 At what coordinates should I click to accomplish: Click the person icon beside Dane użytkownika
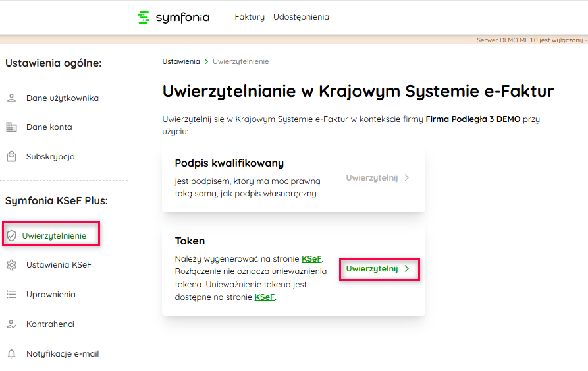11,98
